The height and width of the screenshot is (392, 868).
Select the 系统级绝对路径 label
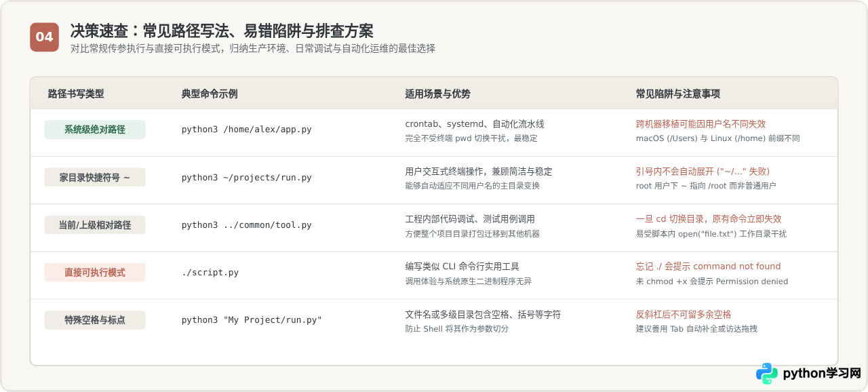(x=95, y=130)
